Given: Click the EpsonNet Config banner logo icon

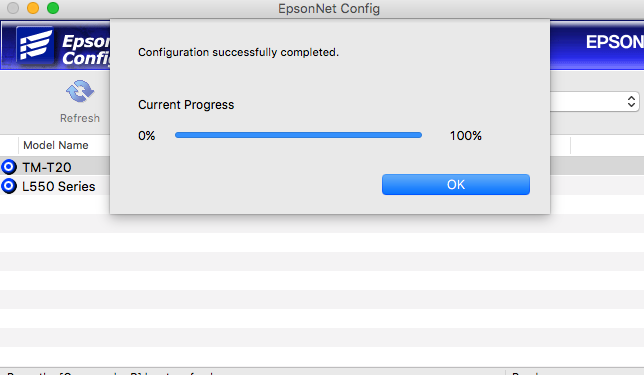Looking at the screenshot, I should (x=34, y=45).
